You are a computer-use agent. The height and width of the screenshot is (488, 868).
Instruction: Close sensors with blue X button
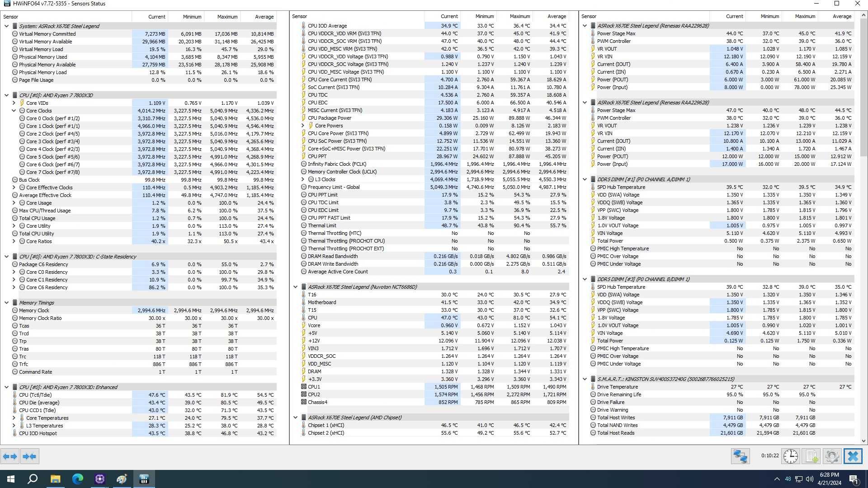[x=853, y=456]
